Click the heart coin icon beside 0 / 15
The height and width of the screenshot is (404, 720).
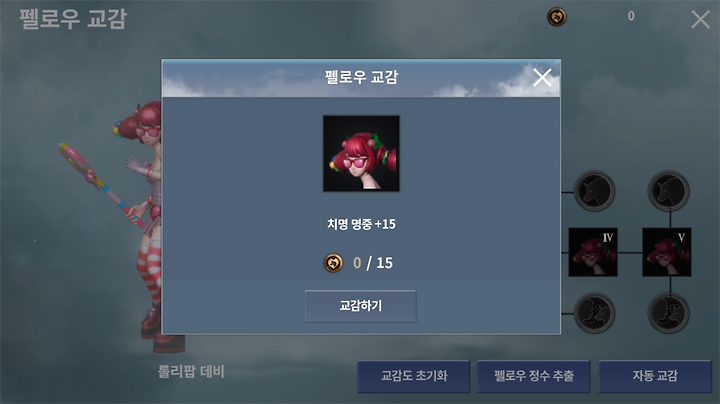pos(333,263)
